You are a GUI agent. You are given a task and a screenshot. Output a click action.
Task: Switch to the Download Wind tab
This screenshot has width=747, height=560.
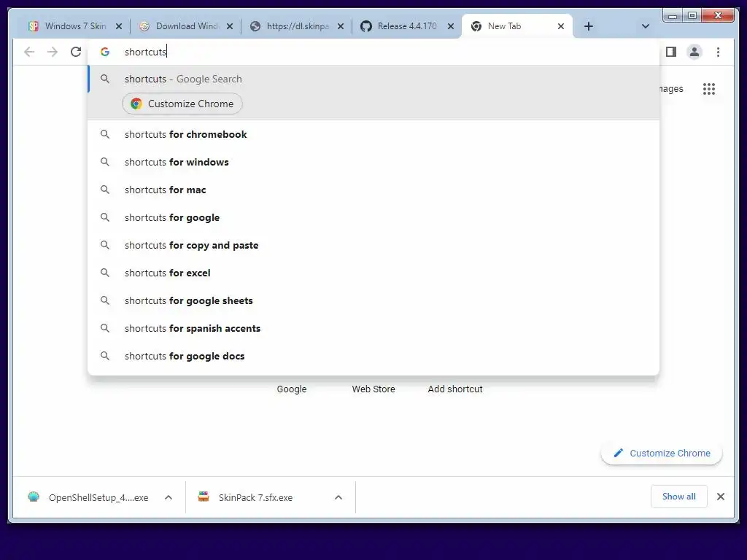point(186,26)
